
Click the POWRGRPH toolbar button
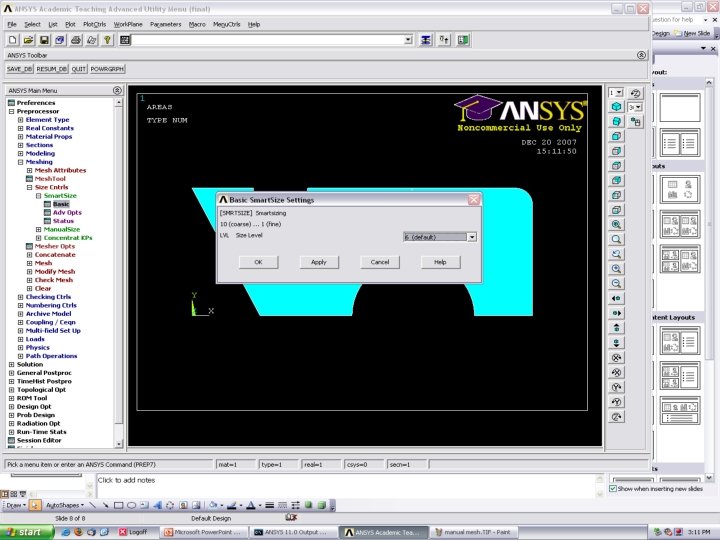[x=107, y=69]
